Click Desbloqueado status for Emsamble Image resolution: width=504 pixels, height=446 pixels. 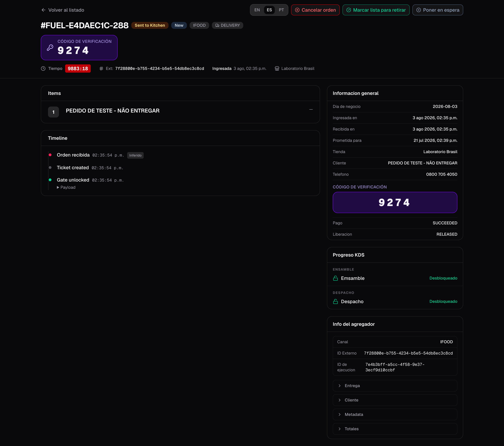point(443,278)
